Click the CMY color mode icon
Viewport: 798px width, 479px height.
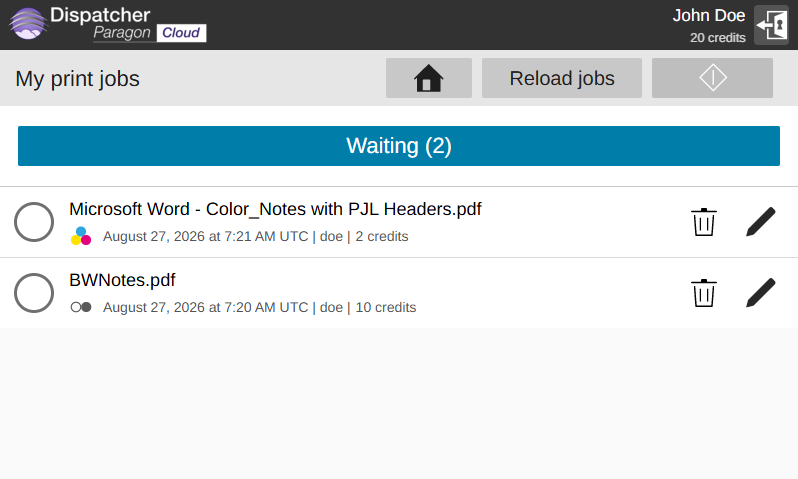coord(81,236)
